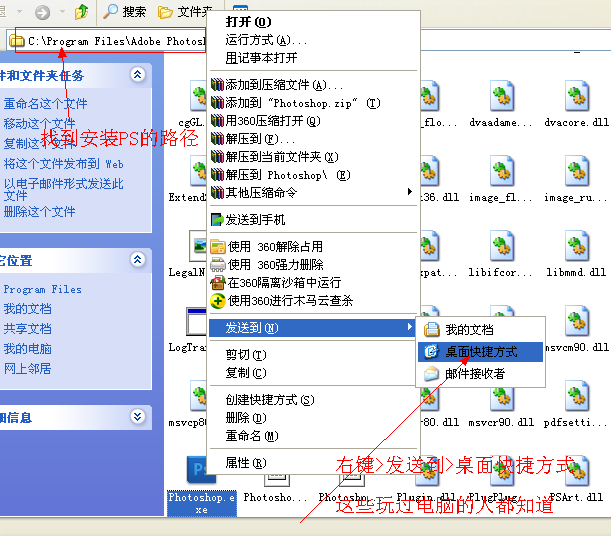This screenshot has height=536, width=611.
Task: Select the LogTra file icon
Action: click(197, 321)
